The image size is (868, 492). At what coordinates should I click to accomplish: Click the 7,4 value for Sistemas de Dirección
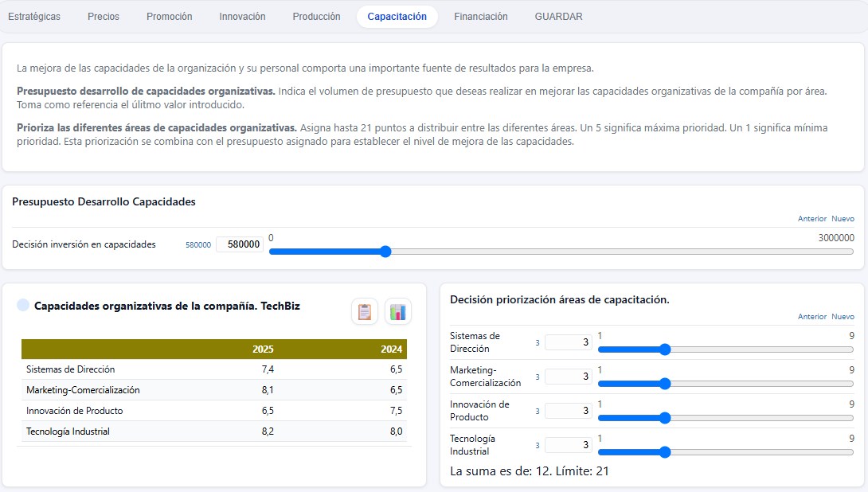click(x=268, y=369)
